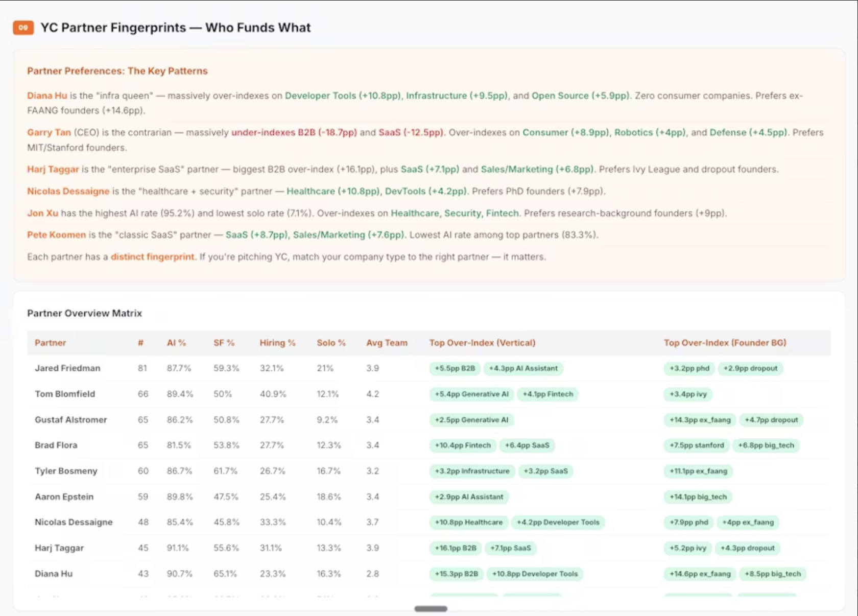
Task: Click the "+10.8pp Healthcare" badge for Nicolas Dessaigne
Action: (468, 523)
